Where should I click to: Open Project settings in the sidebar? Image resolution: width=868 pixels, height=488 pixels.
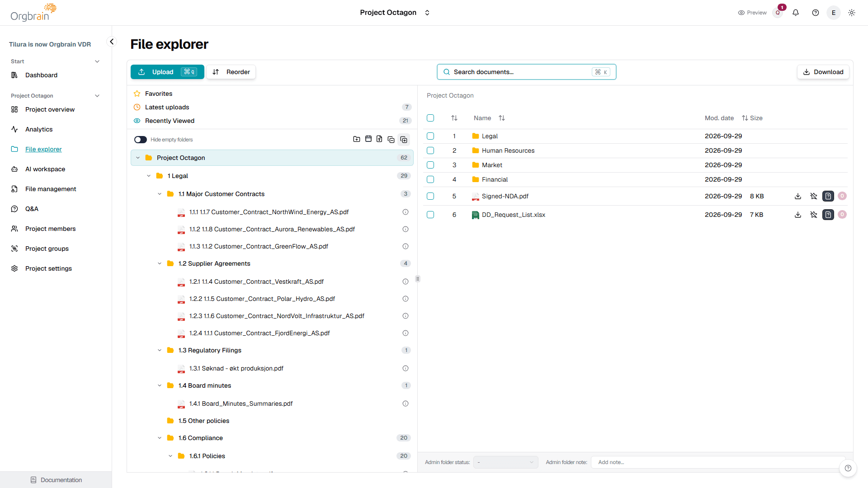(48, 268)
